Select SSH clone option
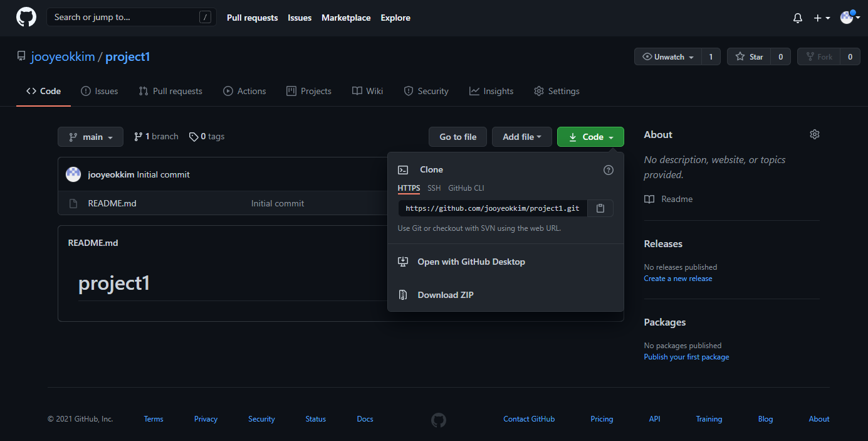This screenshot has height=441, width=868. (x=434, y=188)
